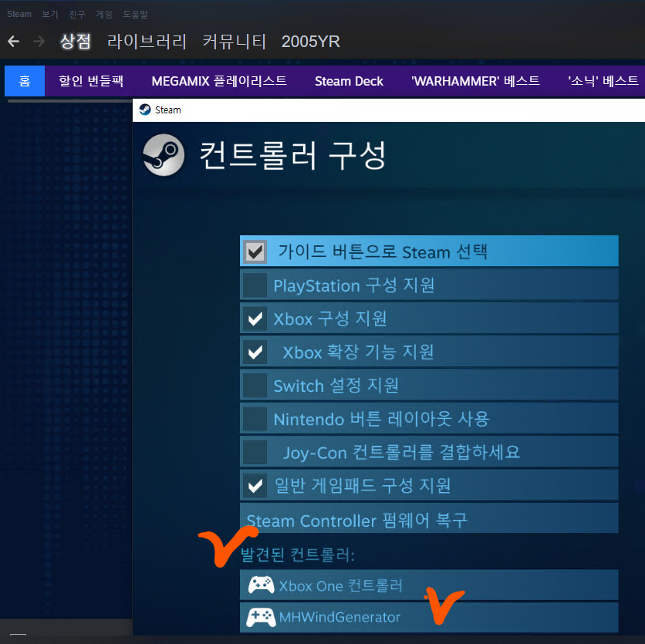Open the Steam Deck store tab
This screenshot has width=645, height=644.
click(x=349, y=81)
